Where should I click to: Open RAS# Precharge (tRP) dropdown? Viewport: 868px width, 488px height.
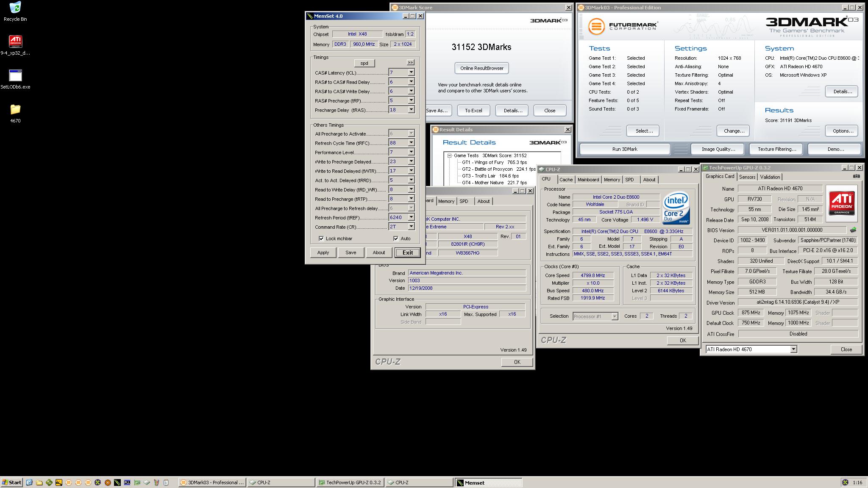[x=411, y=100]
